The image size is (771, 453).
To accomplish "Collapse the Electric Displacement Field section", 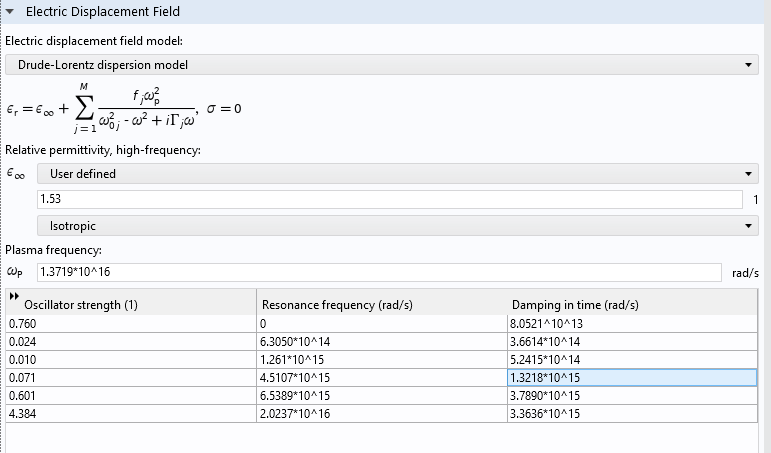I will tap(11, 12).
